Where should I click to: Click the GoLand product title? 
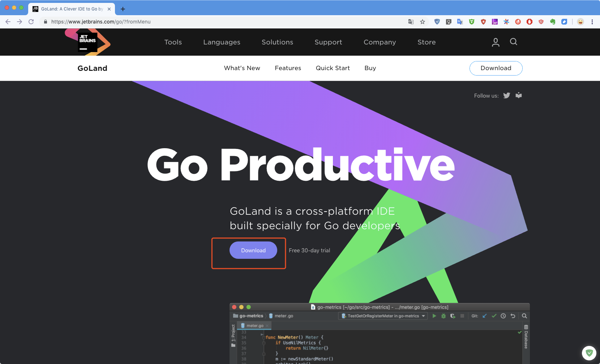point(93,68)
